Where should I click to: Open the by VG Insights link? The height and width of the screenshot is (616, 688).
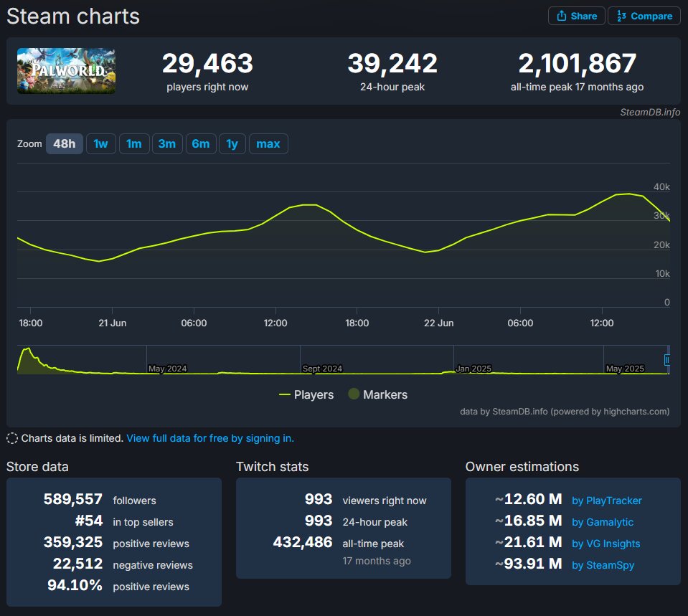[606, 544]
